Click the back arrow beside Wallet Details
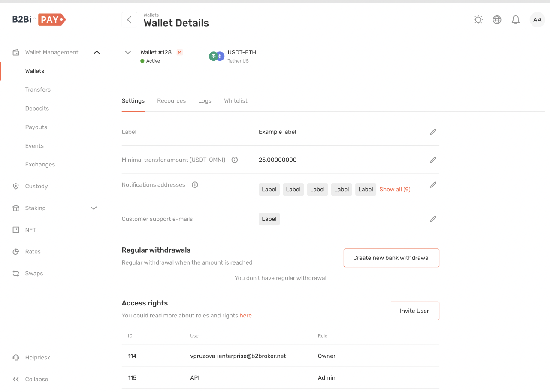Image resolution: width=550 pixels, height=392 pixels. tap(129, 20)
